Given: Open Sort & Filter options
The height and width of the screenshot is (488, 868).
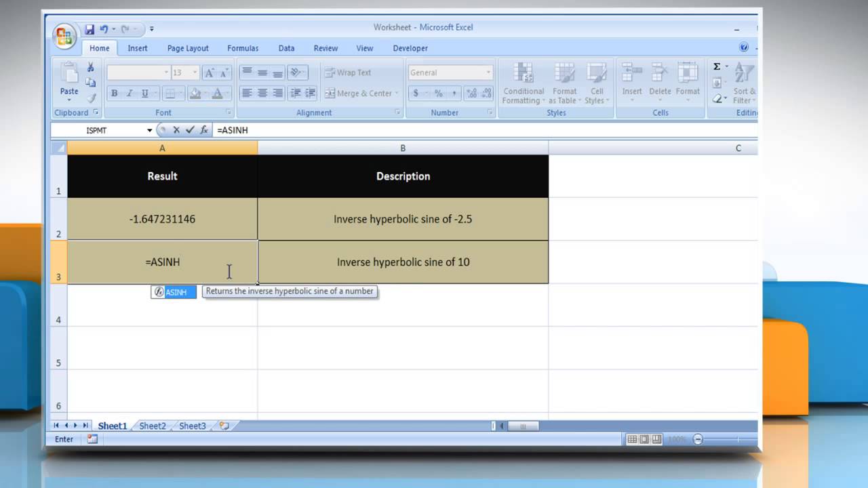Looking at the screenshot, I should [x=744, y=83].
